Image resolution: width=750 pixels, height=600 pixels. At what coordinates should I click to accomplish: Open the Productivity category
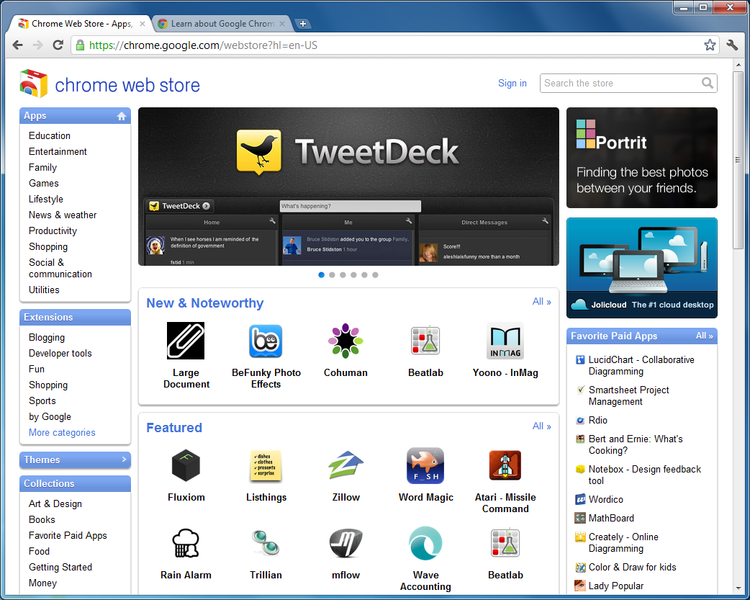point(53,231)
